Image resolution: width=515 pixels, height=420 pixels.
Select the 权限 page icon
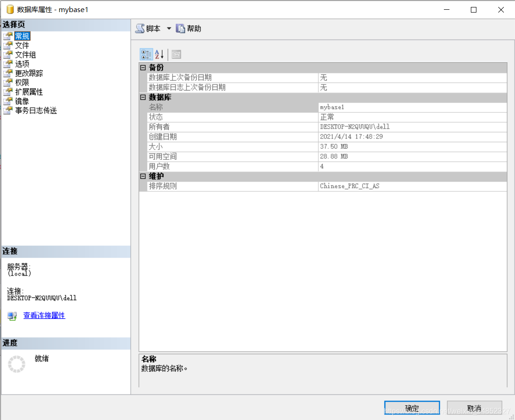8,82
